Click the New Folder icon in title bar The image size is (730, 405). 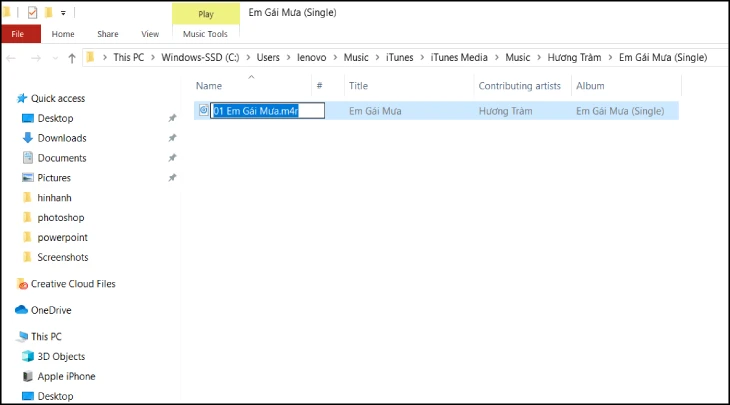48,13
